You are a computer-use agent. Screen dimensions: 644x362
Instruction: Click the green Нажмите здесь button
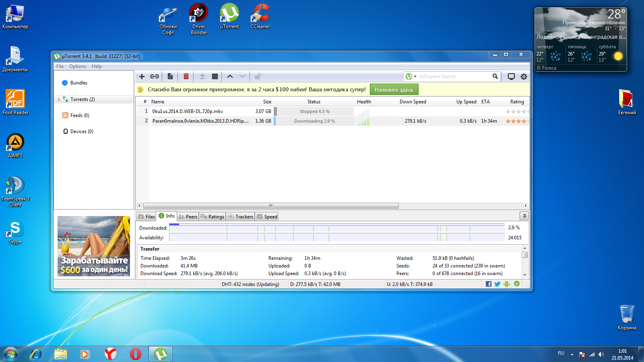[x=394, y=90]
